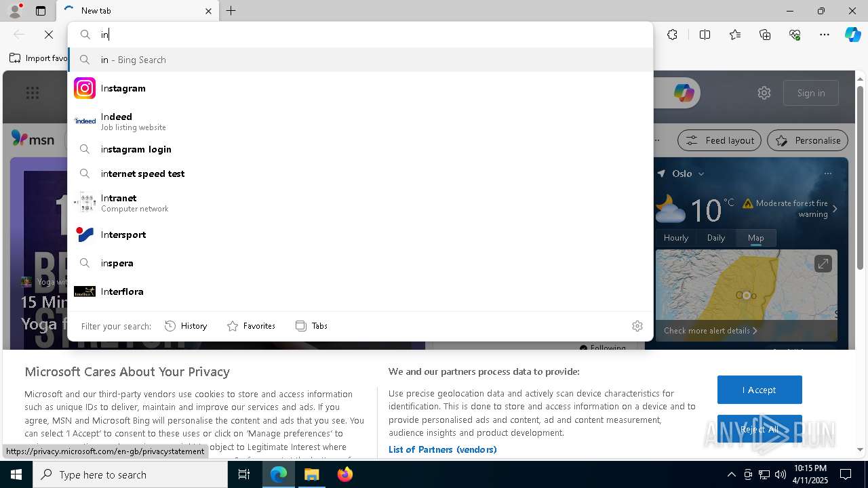Switch weather card to Daily tab
Viewport: 868px width, 488px height.
click(716, 238)
